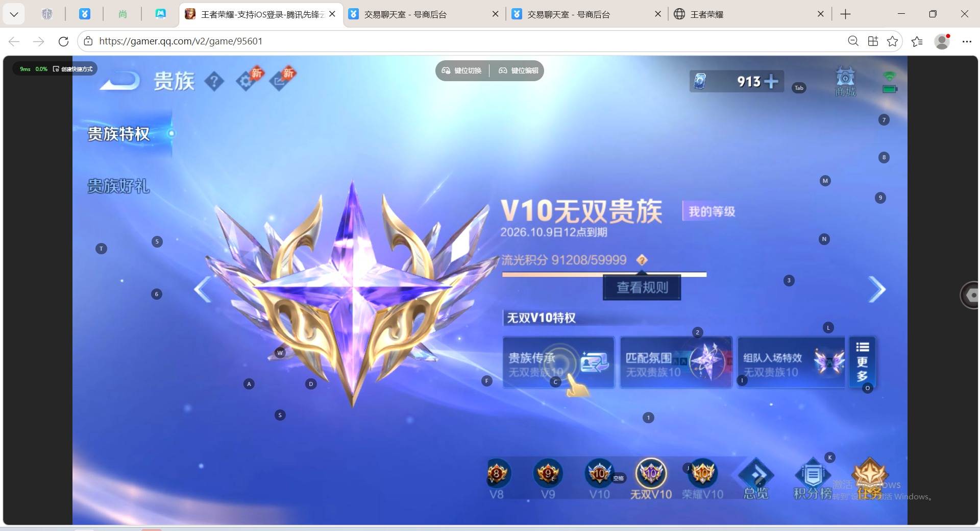The image size is (980, 531).
Task: Click 创建快捷方式 in the latency overlay
Action: tap(73, 69)
